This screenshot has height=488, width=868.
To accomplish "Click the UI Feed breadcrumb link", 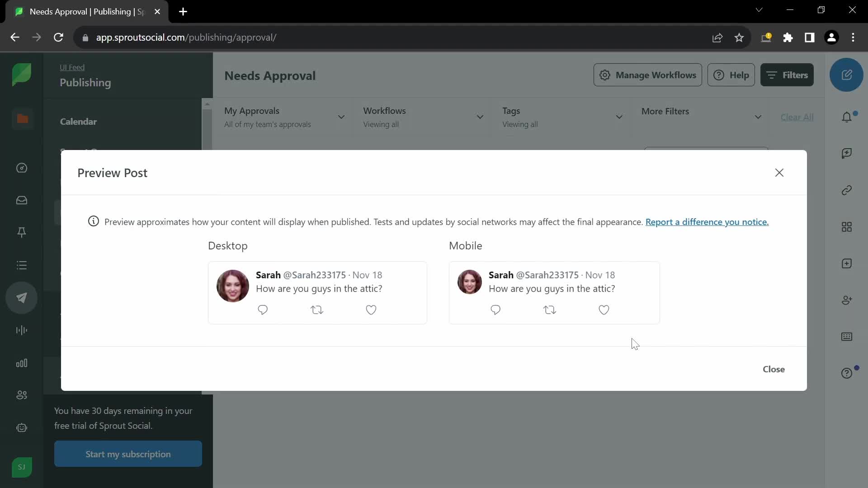I will (72, 67).
